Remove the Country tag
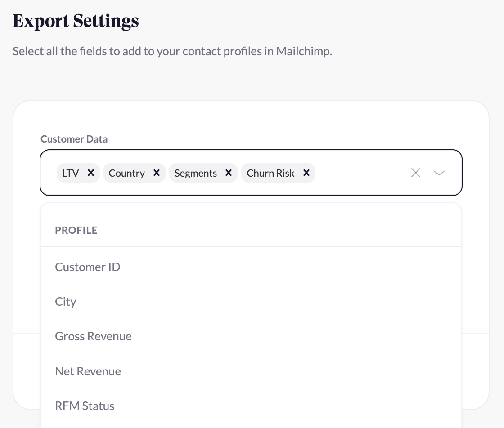Viewport: 504px width, 428px height. [x=157, y=173]
